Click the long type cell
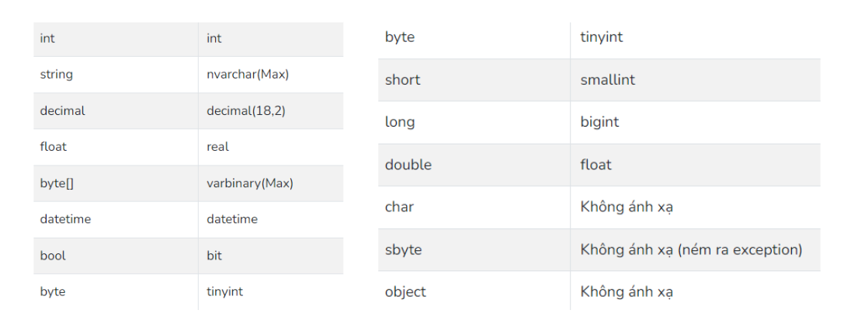This screenshot has height=331, width=868. pos(400,122)
